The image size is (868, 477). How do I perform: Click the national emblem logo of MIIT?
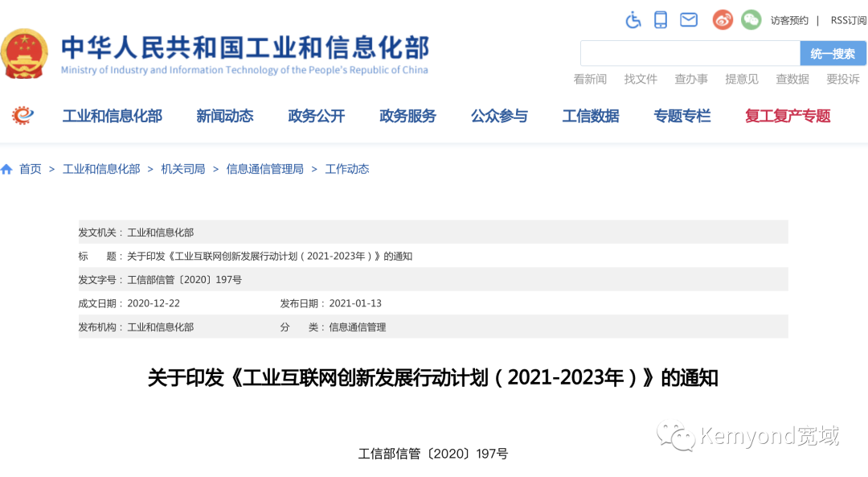[x=25, y=52]
